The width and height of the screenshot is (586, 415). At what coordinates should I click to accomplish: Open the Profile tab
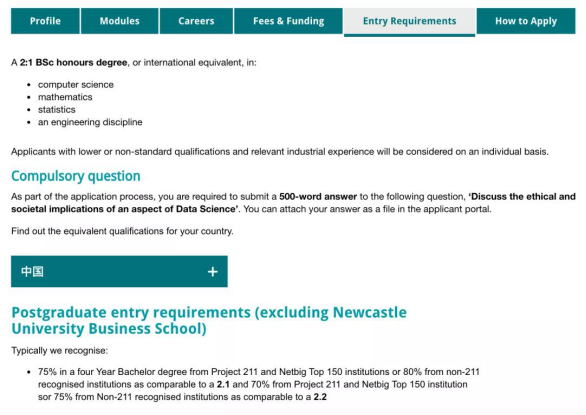pos(45,21)
